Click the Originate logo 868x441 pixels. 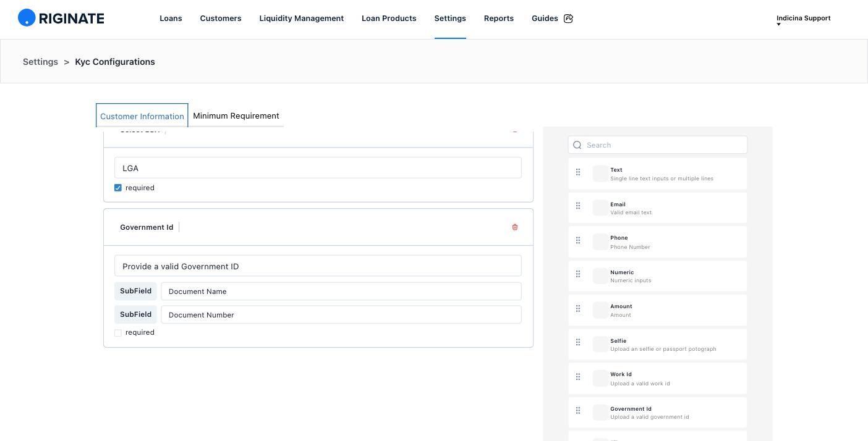click(x=61, y=18)
